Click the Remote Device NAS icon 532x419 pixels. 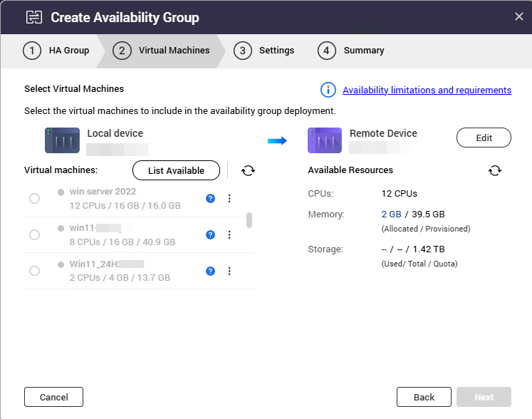pyautogui.click(x=325, y=140)
